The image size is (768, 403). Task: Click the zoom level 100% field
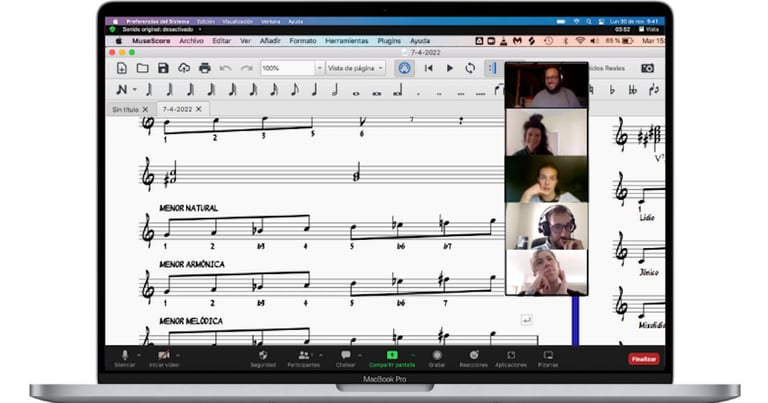point(287,68)
